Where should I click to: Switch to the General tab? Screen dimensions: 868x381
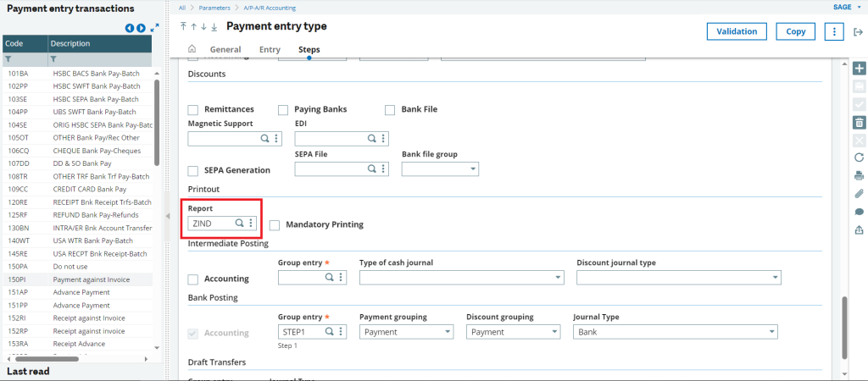pos(225,49)
